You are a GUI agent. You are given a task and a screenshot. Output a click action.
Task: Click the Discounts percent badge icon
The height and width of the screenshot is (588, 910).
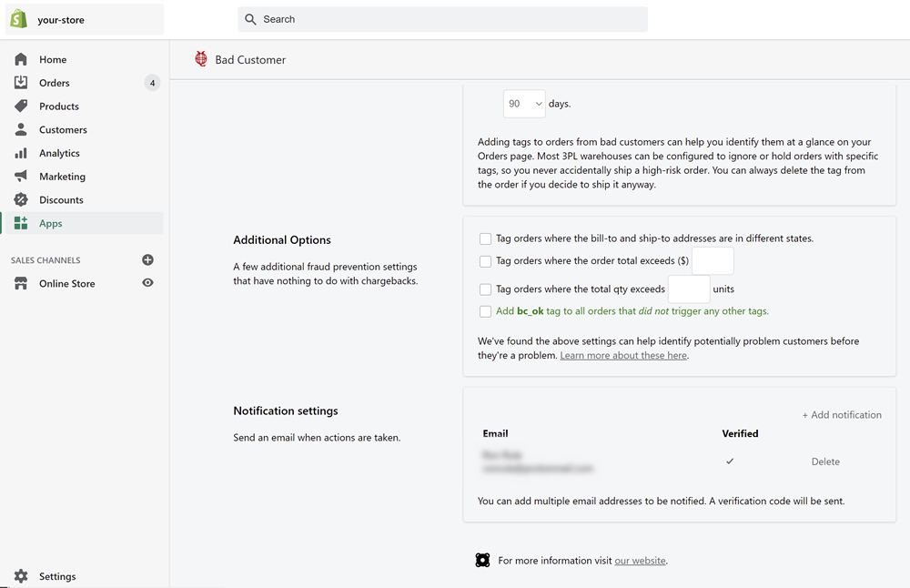click(21, 199)
